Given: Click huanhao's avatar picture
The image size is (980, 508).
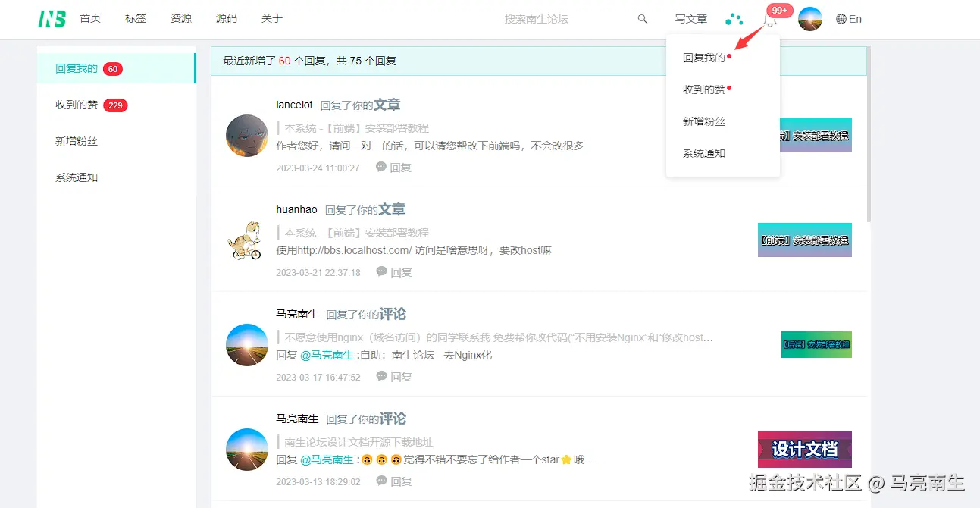Looking at the screenshot, I should tap(247, 241).
